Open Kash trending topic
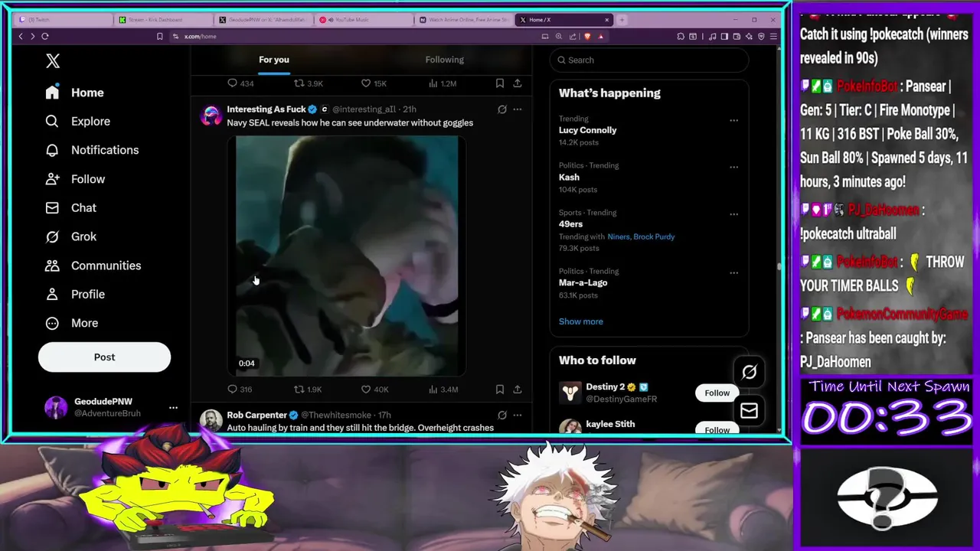 point(569,178)
